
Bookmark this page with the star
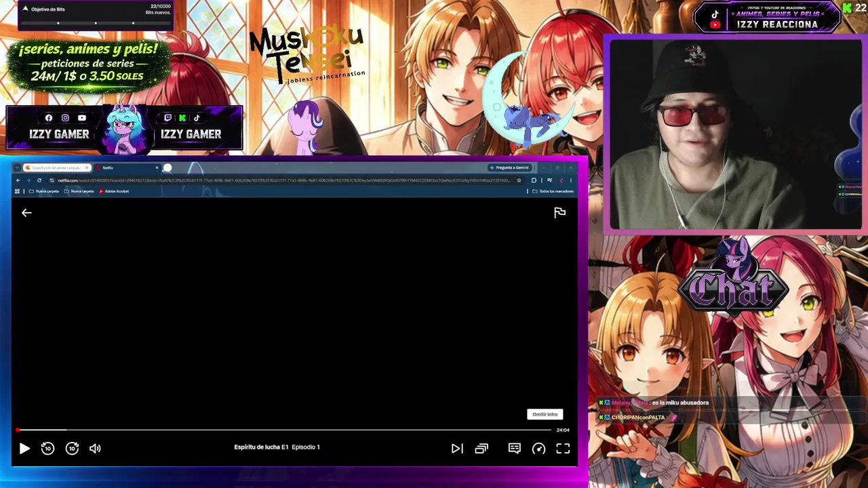[x=519, y=180]
